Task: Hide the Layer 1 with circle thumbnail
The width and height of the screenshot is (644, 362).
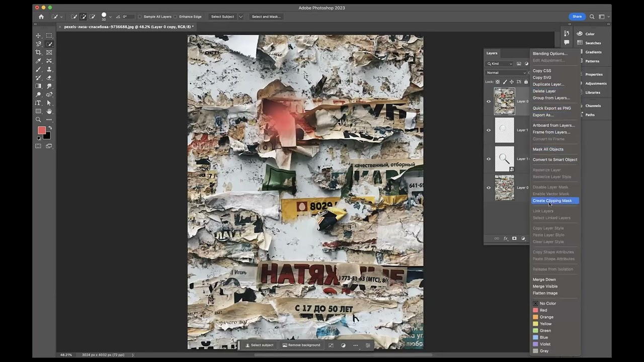Action: [489, 130]
